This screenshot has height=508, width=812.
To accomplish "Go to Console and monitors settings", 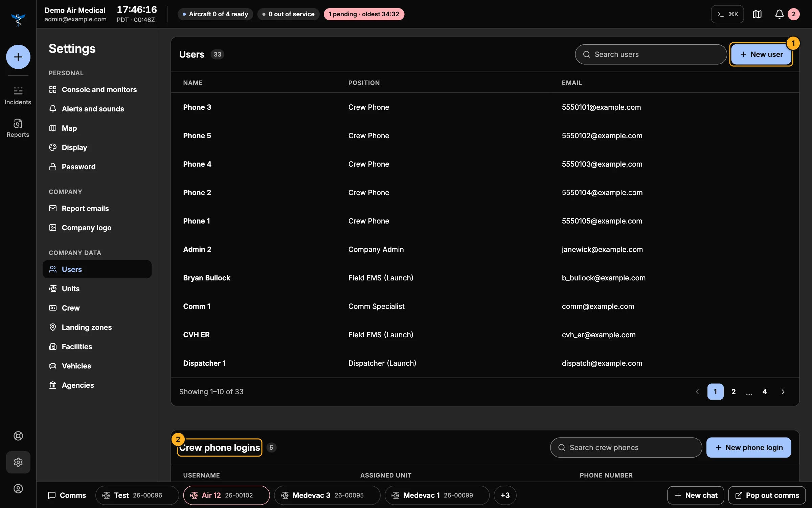I will (x=97, y=89).
